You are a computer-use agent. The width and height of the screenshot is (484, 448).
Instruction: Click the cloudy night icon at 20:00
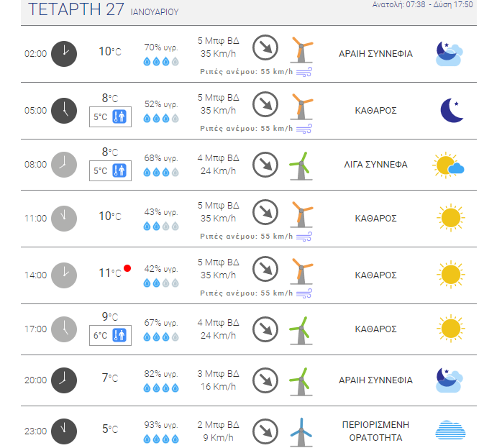tap(449, 380)
